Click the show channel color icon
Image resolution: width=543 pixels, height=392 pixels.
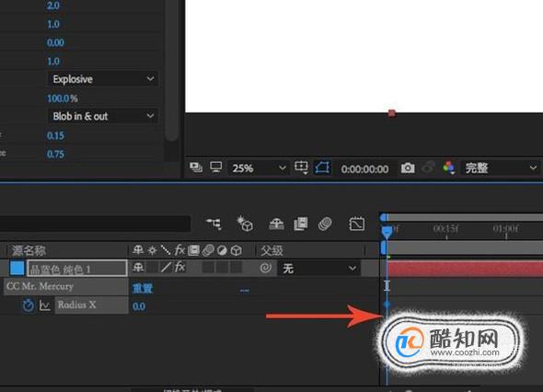(448, 168)
